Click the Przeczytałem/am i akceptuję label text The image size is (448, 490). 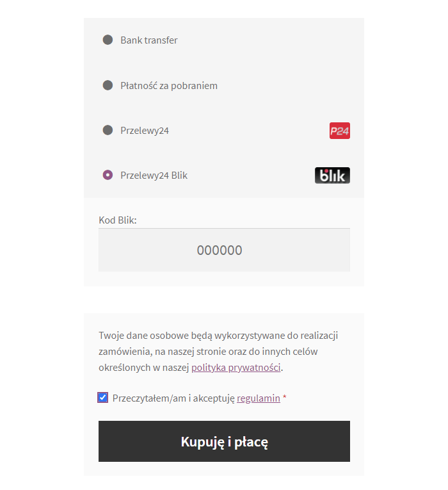tap(173, 398)
